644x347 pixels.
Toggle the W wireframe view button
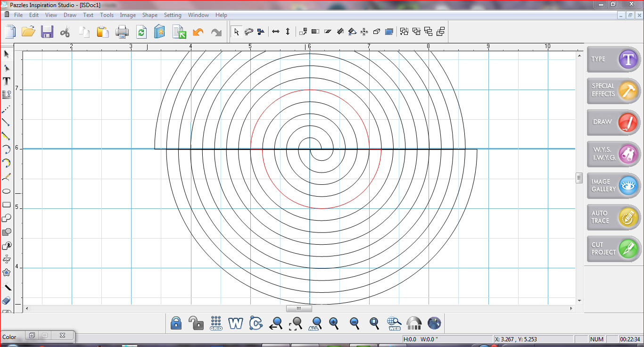coord(235,323)
